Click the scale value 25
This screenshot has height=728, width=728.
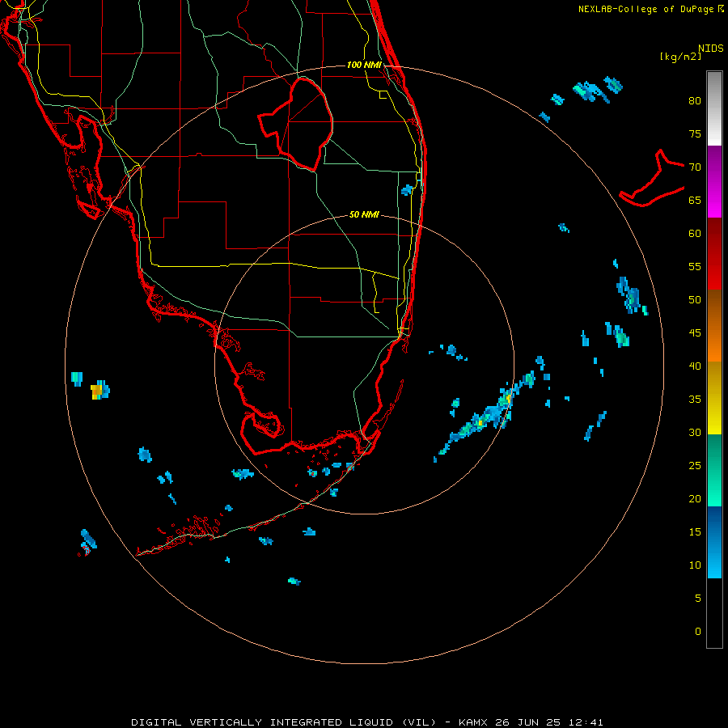point(695,466)
